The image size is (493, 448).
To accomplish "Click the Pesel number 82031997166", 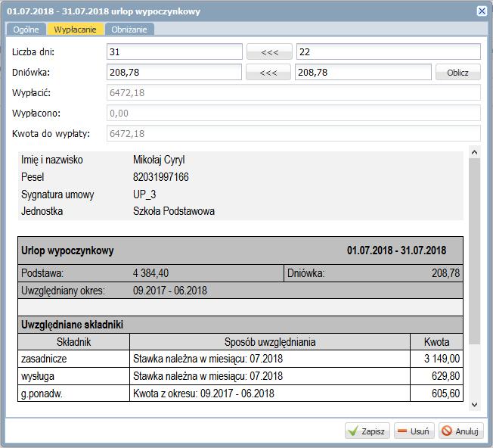I will pyautogui.click(x=160, y=177).
